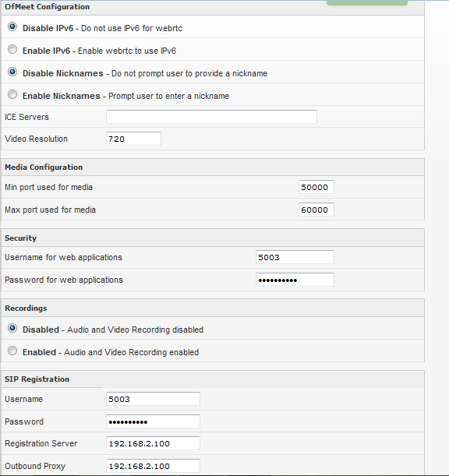The width and height of the screenshot is (449, 476).
Task: Click the ICE Servers text field
Action: coord(211,117)
